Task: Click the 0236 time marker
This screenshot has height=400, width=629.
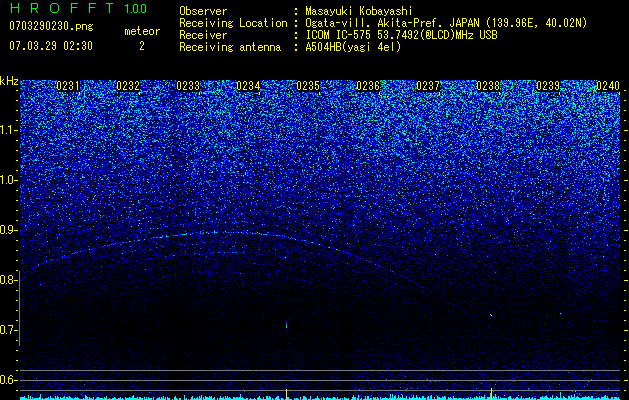Action: 368,86
